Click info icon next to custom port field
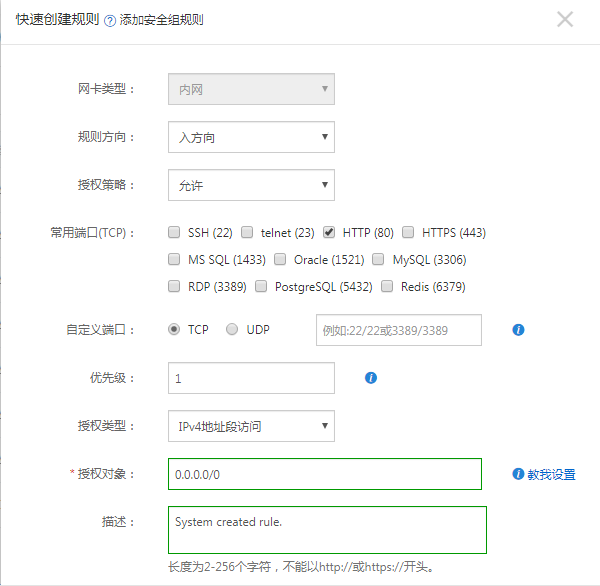 518,330
